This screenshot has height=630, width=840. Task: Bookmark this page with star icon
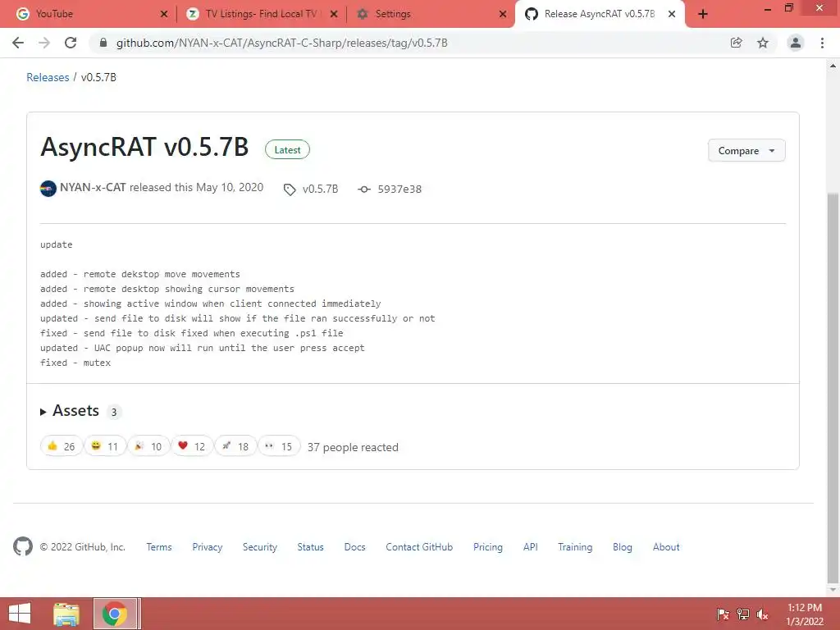pos(763,43)
